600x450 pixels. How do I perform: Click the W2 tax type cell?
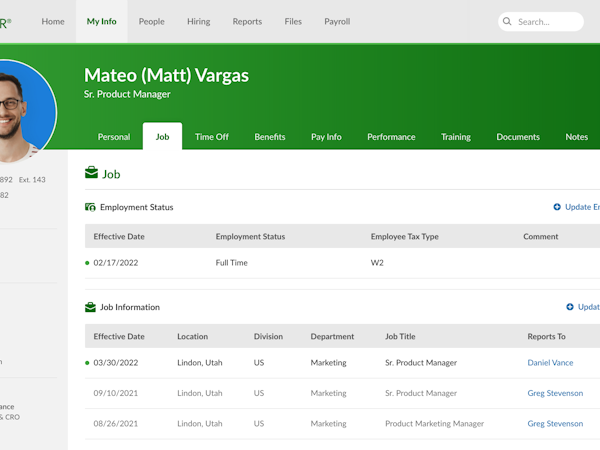point(377,263)
